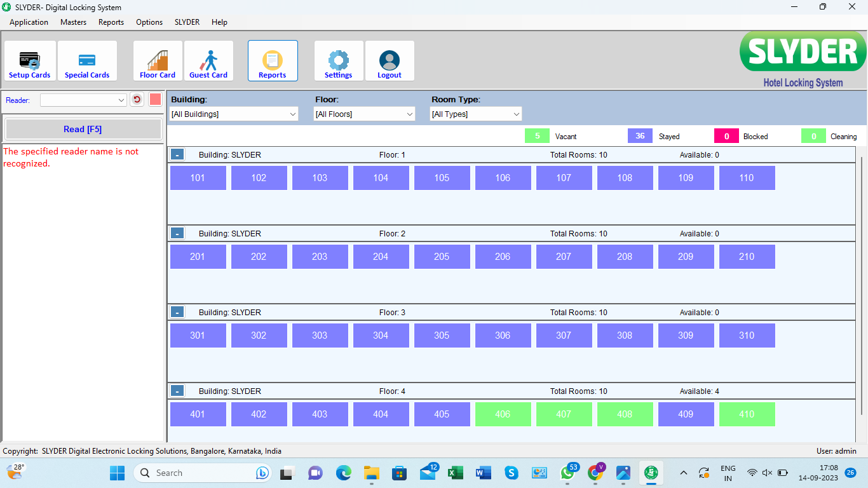868x488 pixels.
Task: Open the Floor filter dropdown
Action: [x=364, y=114]
